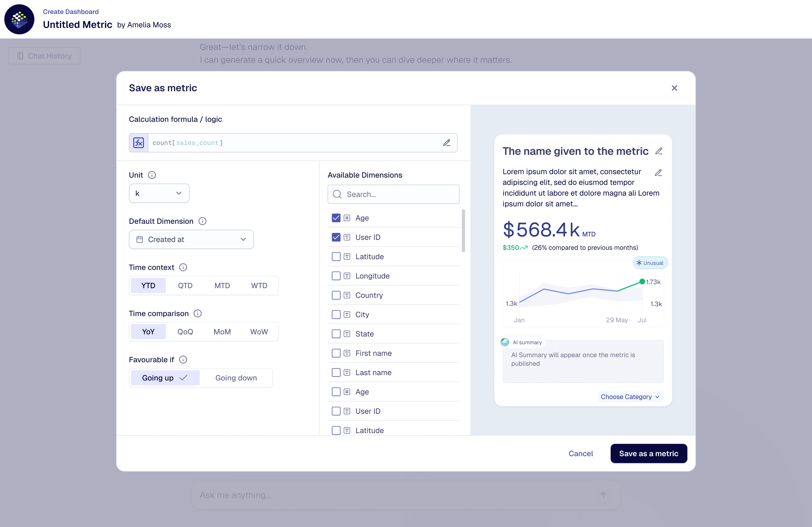Image resolution: width=812 pixels, height=527 pixels.
Task: Click the Favourable if info icon
Action: (183, 359)
